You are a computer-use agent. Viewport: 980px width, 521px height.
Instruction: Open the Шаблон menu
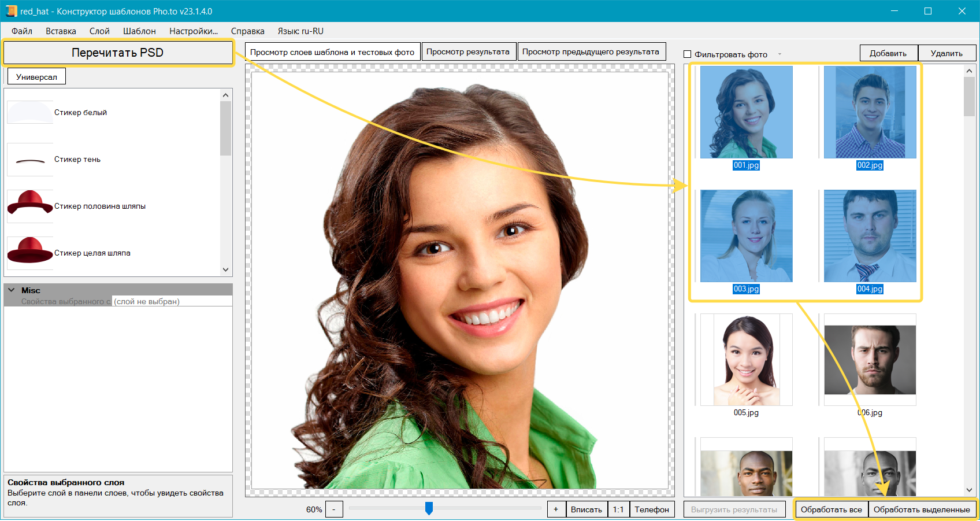click(x=139, y=31)
